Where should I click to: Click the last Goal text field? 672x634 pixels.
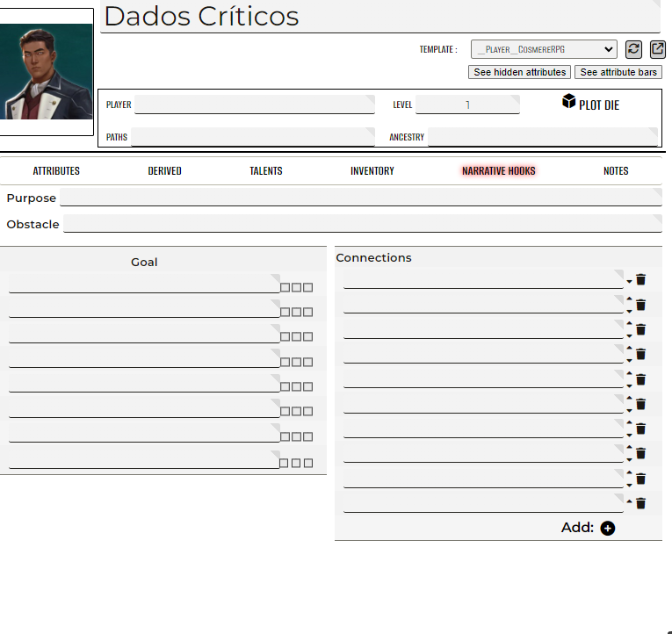pyautogui.click(x=144, y=459)
